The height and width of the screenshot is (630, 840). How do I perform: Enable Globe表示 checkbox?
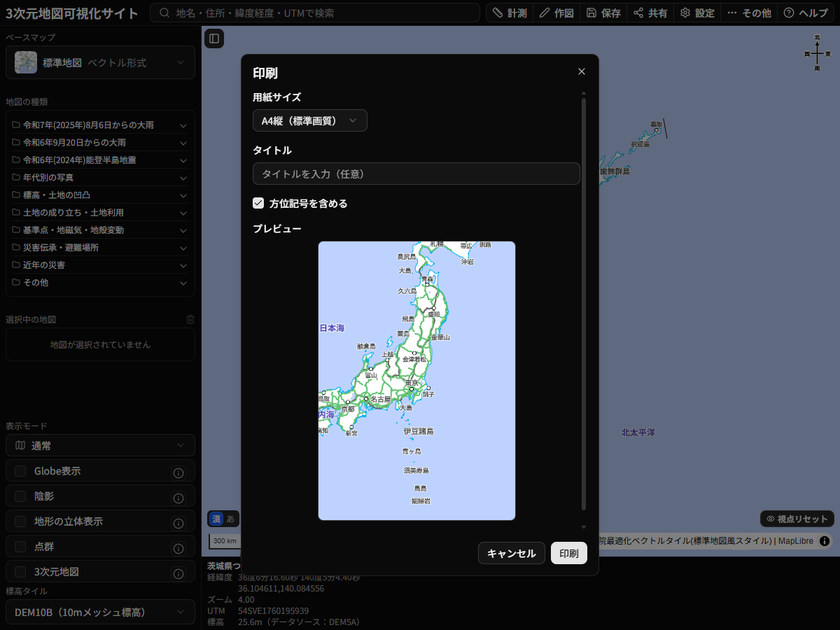coord(20,471)
